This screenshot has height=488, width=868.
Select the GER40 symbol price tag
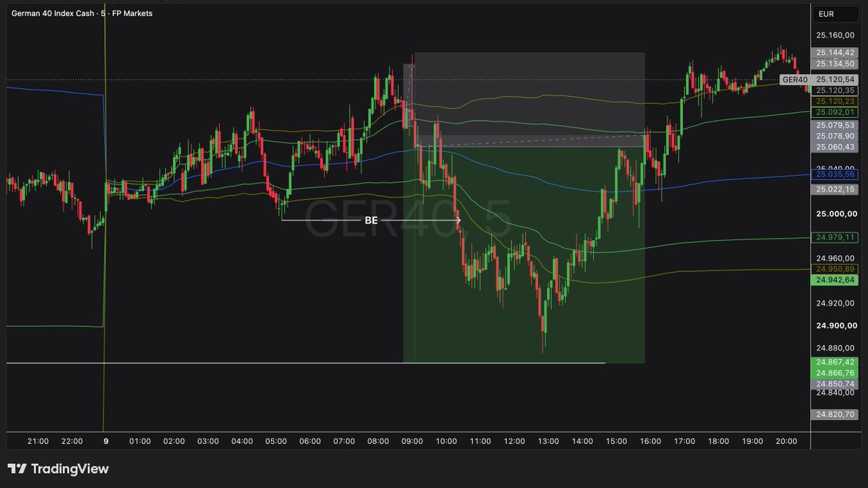click(x=794, y=80)
